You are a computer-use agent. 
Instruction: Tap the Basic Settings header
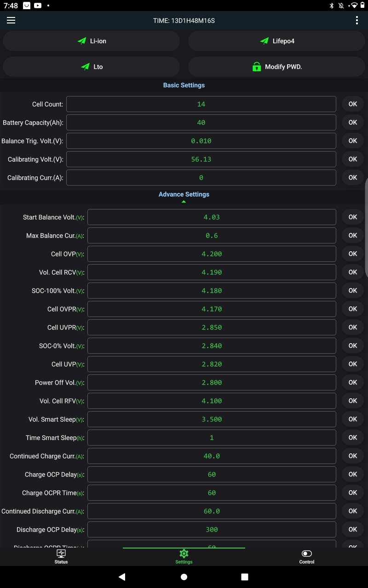coord(184,85)
